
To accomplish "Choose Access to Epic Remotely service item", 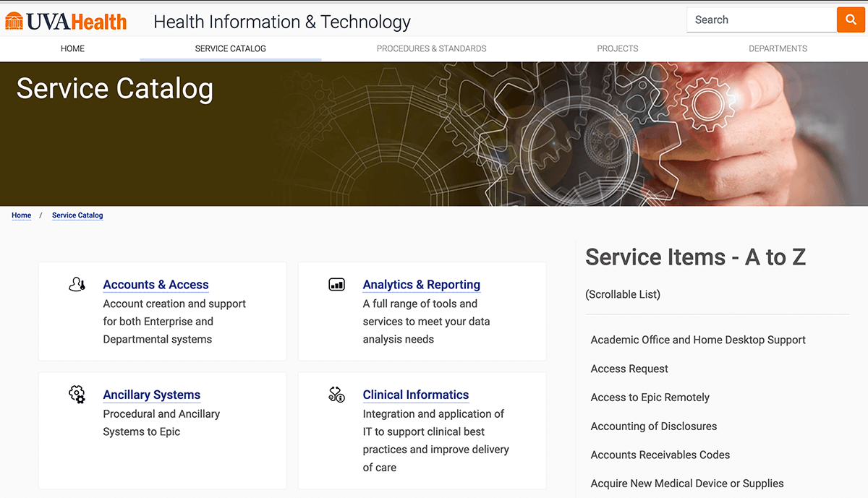I will pos(650,398).
